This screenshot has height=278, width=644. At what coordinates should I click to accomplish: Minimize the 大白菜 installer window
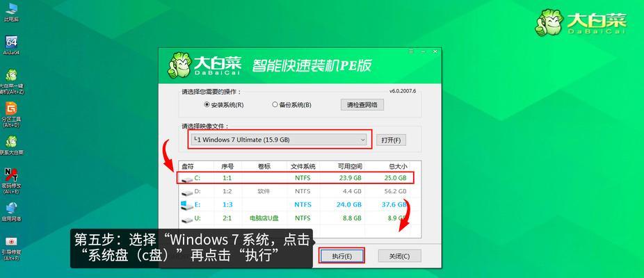[423, 52]
